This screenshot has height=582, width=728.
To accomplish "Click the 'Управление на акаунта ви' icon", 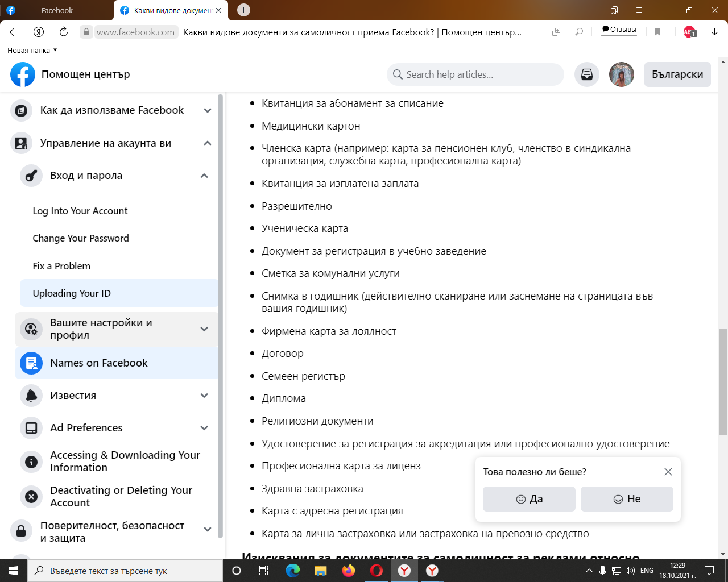I will (22, 143).
